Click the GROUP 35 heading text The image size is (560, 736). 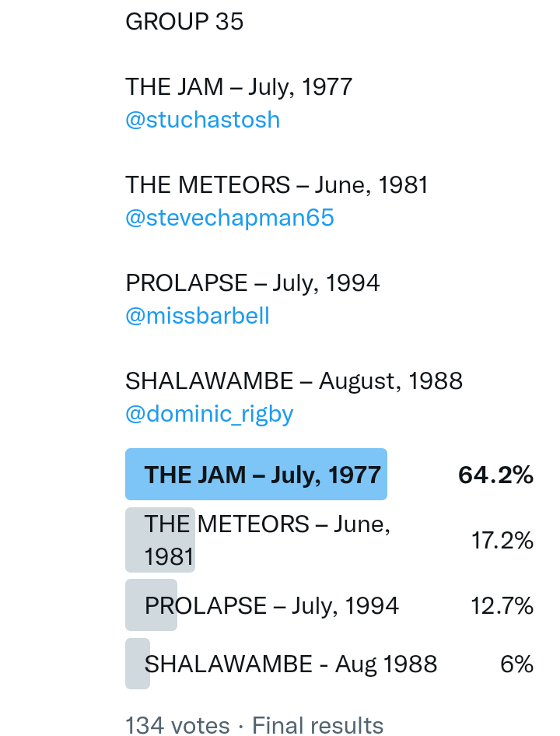pyautogui.click(x=184, y=22)
